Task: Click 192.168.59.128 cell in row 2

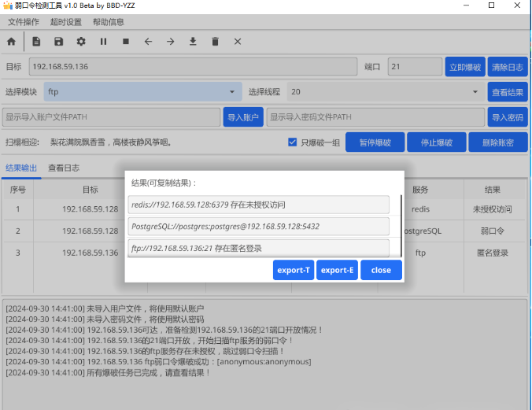Action: [91, 231]
